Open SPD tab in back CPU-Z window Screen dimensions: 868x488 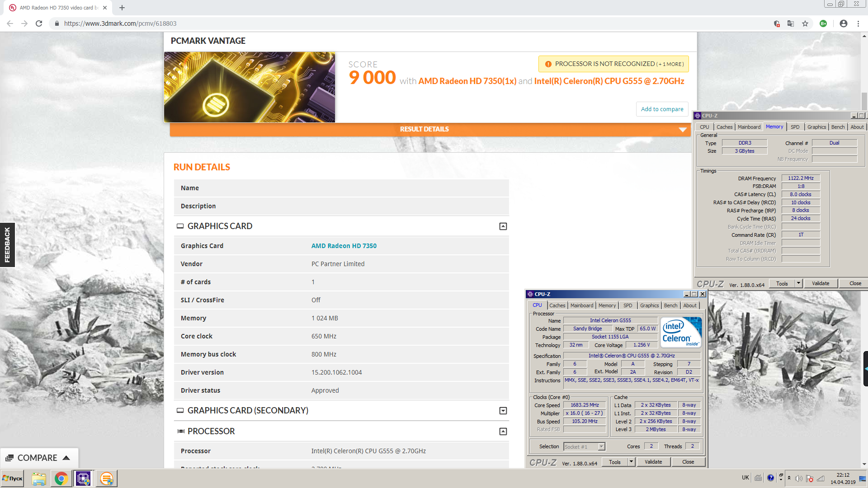[x=795, y=127]
